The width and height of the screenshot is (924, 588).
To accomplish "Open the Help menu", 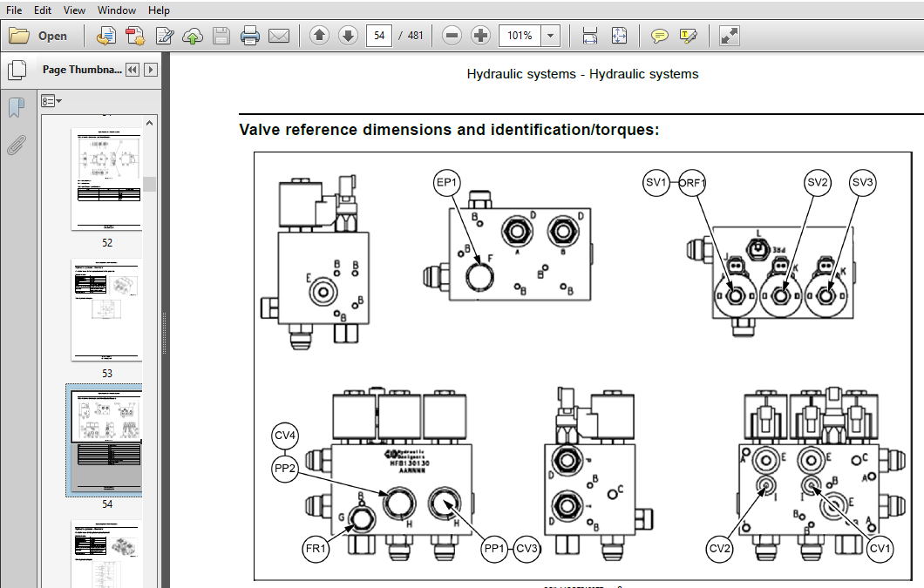I will [160, 10].
